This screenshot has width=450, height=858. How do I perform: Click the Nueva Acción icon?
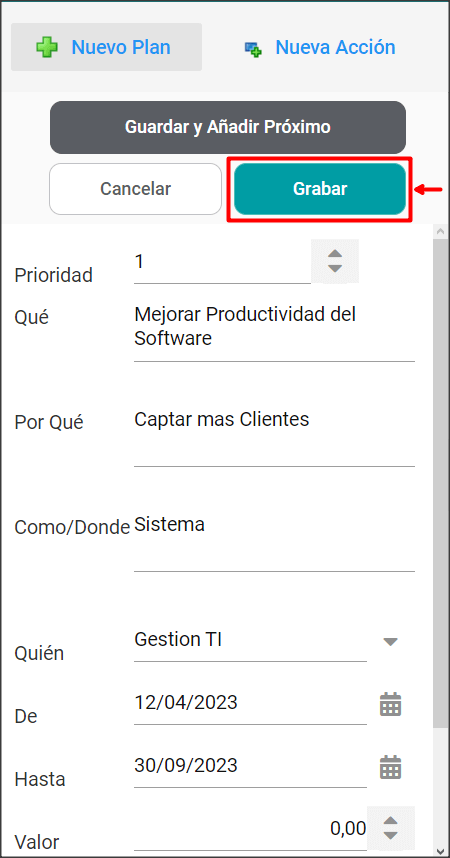253,49
